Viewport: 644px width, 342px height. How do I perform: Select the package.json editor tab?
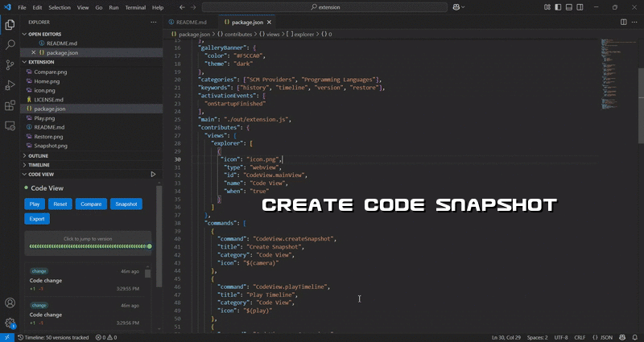click(x=247, y=23)
